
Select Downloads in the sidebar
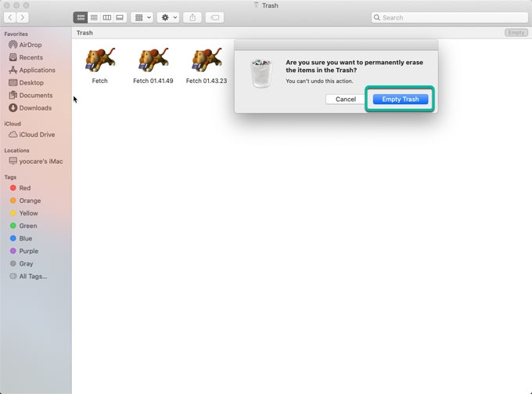point(35,108)
